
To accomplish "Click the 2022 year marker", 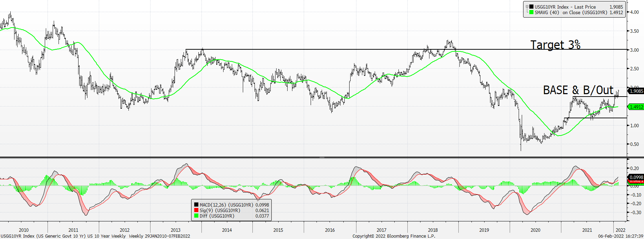I will (621, 230).
